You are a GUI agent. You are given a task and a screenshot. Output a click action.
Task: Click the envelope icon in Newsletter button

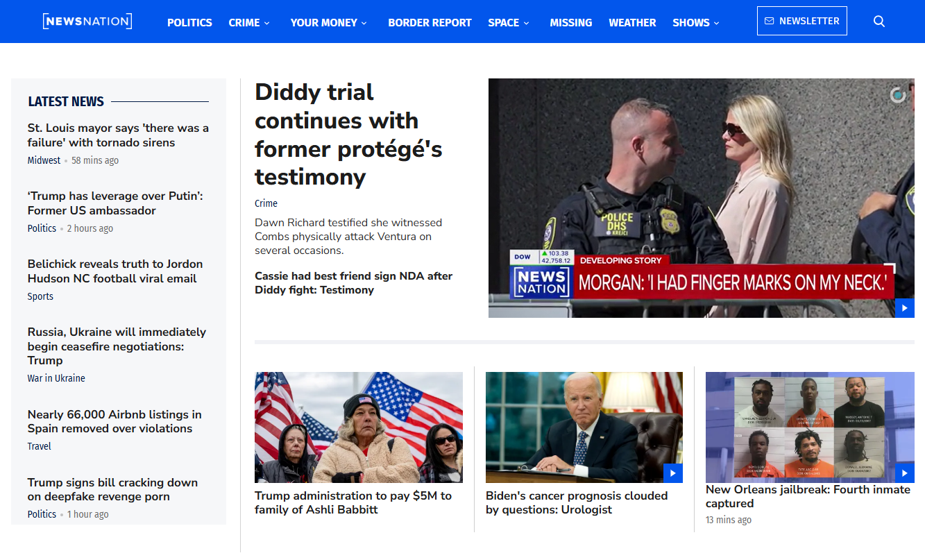pyautogui.click(x=769, y=22)
